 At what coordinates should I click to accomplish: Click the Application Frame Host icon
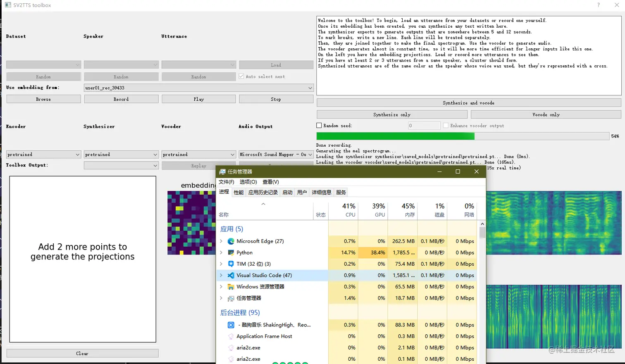click(x=231, y=336)
